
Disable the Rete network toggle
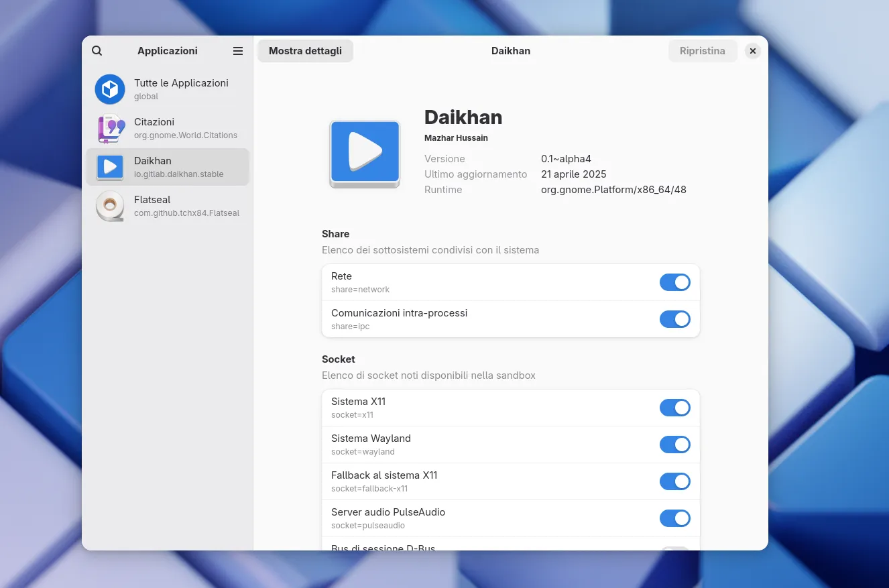[674, 282]
